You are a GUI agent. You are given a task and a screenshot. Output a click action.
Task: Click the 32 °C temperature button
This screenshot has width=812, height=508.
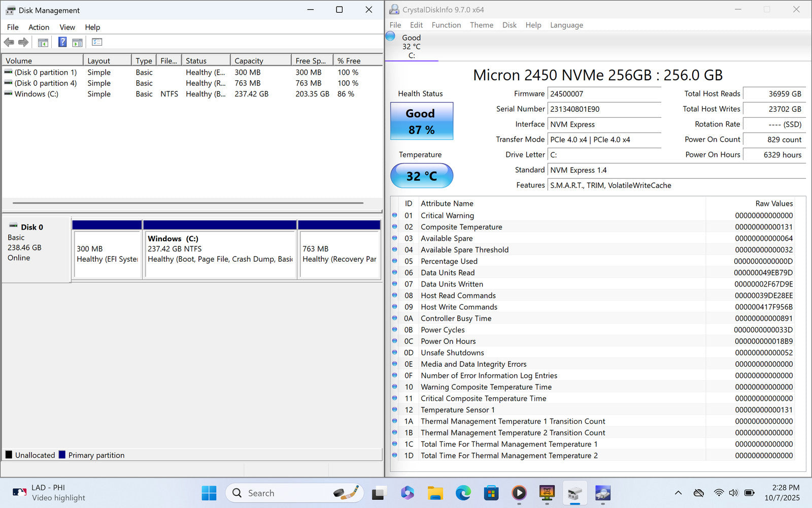click(x=421, y=176)
